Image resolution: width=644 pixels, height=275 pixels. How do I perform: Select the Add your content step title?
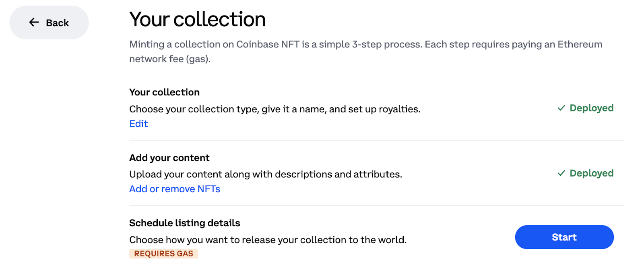coord(169,158)
